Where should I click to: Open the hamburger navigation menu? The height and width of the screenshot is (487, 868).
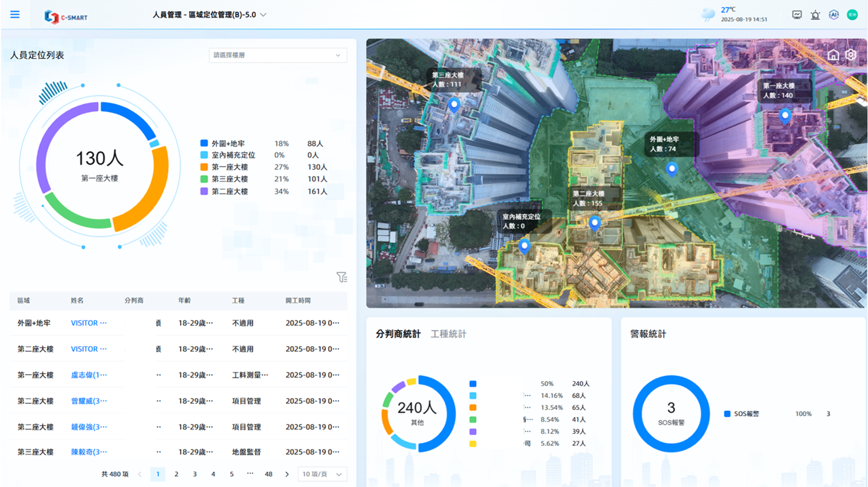coord(15,15)
